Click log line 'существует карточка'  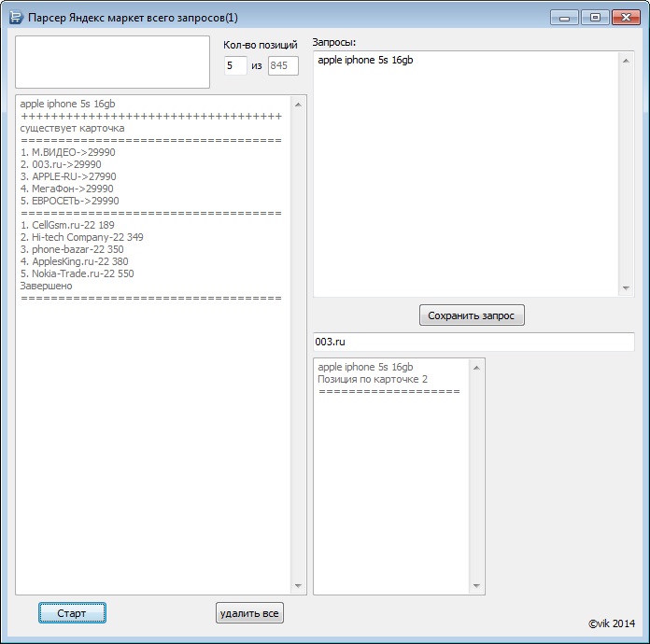point(72,128)
